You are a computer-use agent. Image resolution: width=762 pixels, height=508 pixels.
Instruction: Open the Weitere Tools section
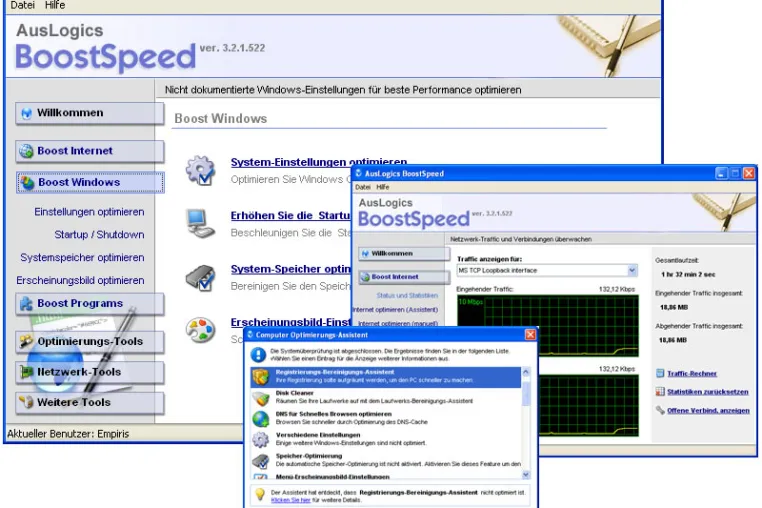[89, 403]
